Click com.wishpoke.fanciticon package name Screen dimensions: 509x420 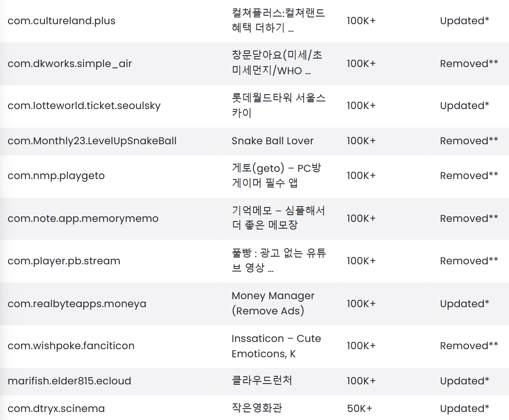(x=71, y=346)
